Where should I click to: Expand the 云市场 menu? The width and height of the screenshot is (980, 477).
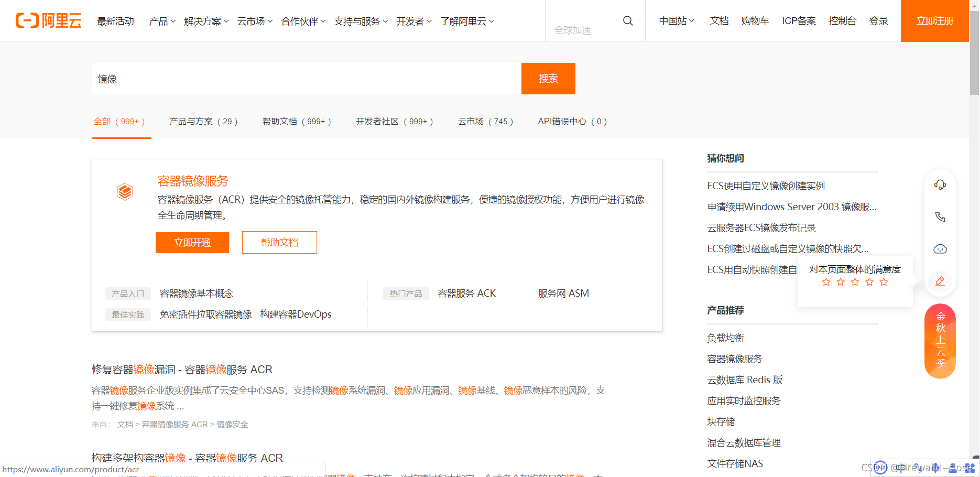click(x=255, y=21)
